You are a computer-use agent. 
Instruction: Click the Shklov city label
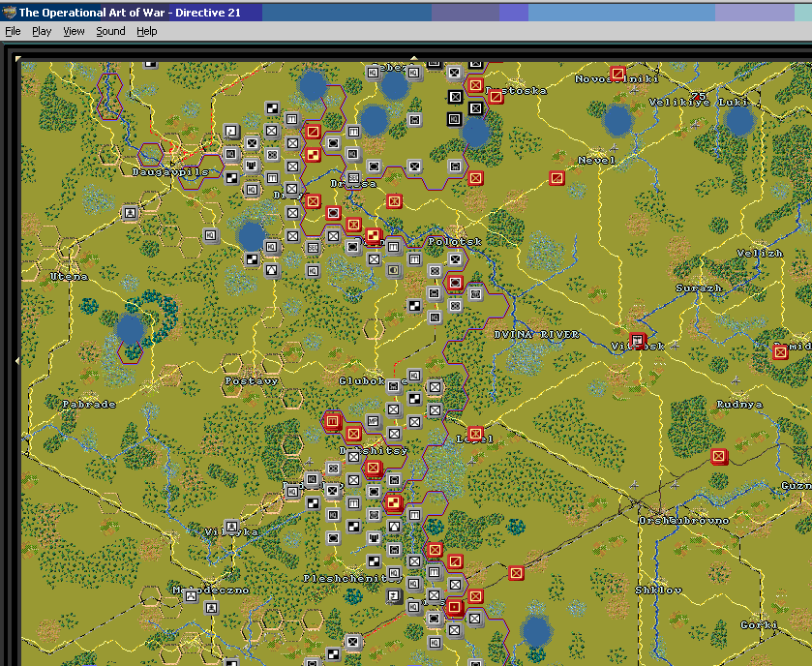[x=658, y=590]
